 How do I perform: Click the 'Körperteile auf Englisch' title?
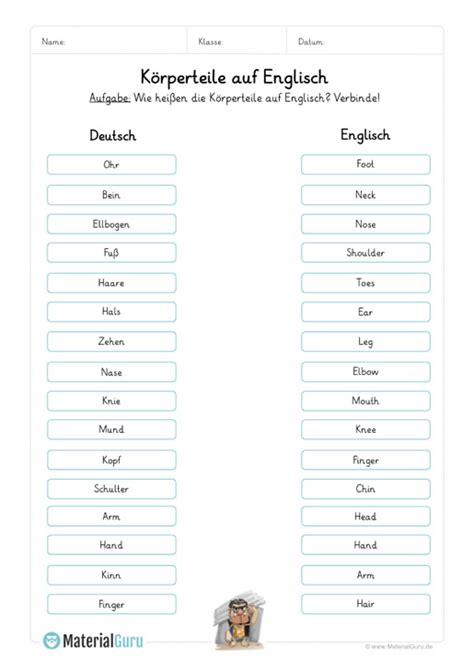(x=234, y=77)
